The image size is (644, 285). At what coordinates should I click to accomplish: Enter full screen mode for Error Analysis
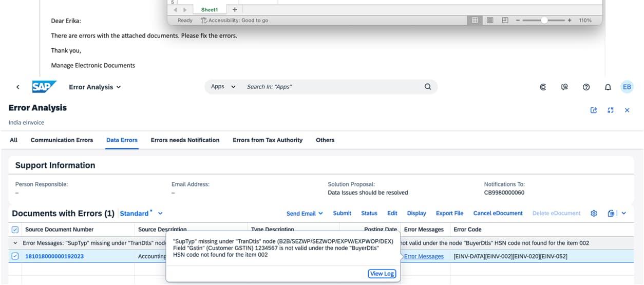point(611,110)
